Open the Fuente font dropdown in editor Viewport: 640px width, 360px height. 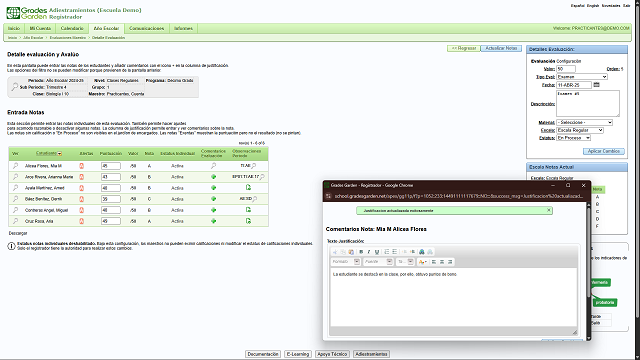(x=378, y=262)
